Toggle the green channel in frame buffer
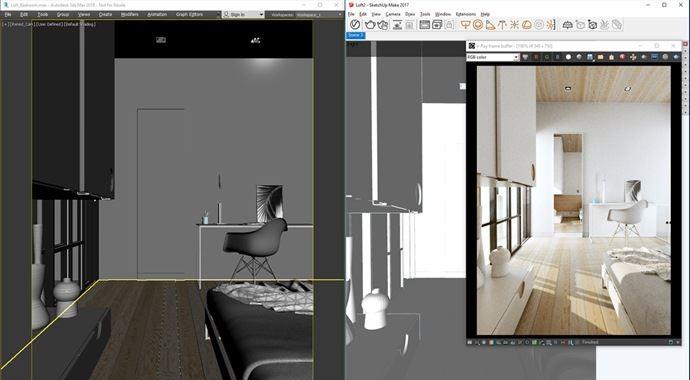Viewport: 690px width, 380px height. pos(547,57)
